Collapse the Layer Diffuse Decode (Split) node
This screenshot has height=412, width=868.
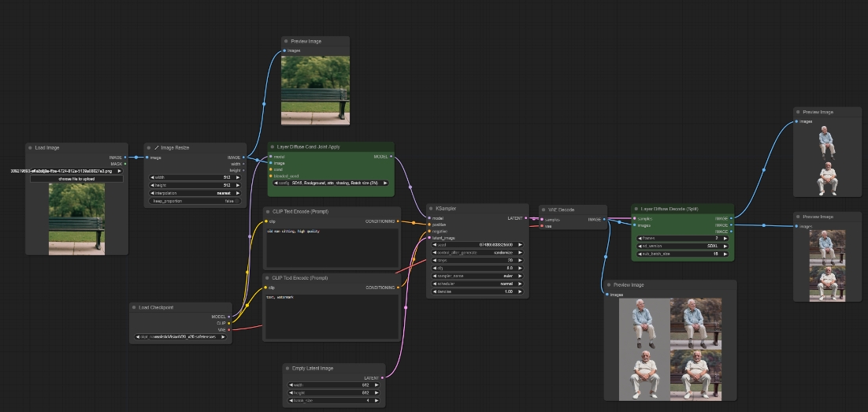(x=636, y=210)
